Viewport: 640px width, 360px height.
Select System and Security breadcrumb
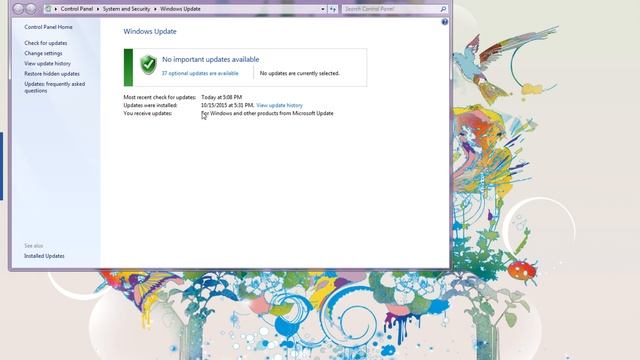pyautogui.click(x=127, y=9)
